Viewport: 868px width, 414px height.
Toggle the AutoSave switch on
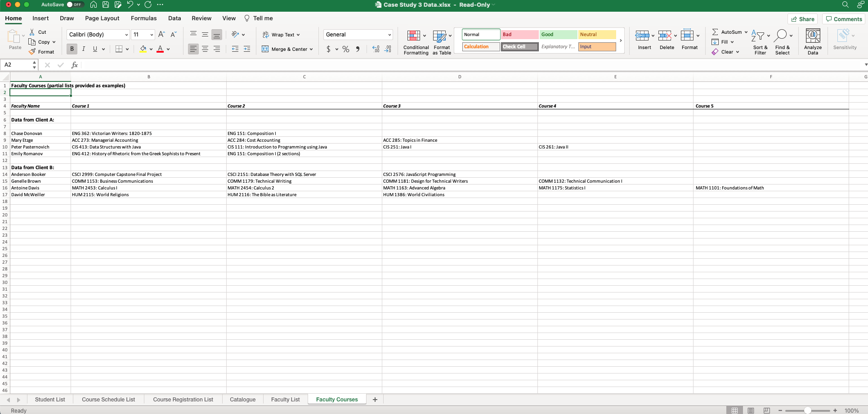tap(76, 4)
